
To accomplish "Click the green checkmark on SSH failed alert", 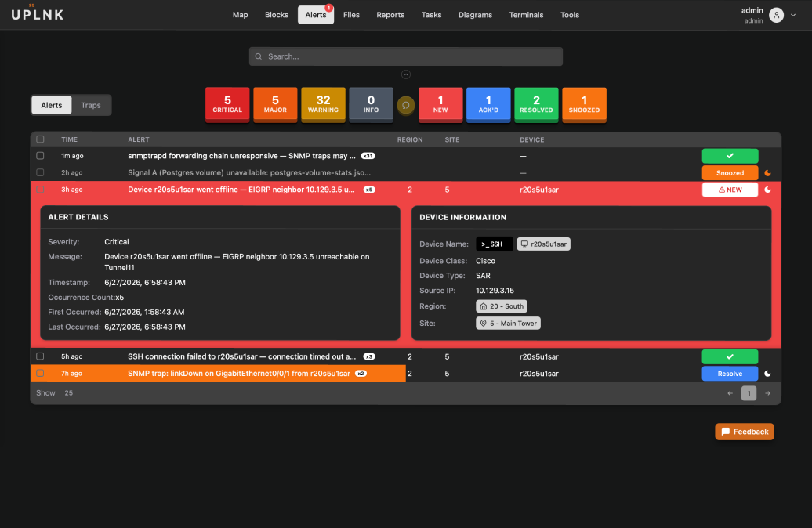I will click(730, 356).
